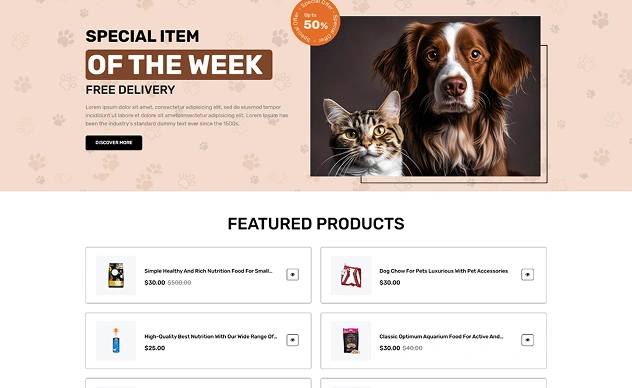The image size is (632, 388).
Task: Open the Dog Chow For Pets product title
Action: [443, 271]
